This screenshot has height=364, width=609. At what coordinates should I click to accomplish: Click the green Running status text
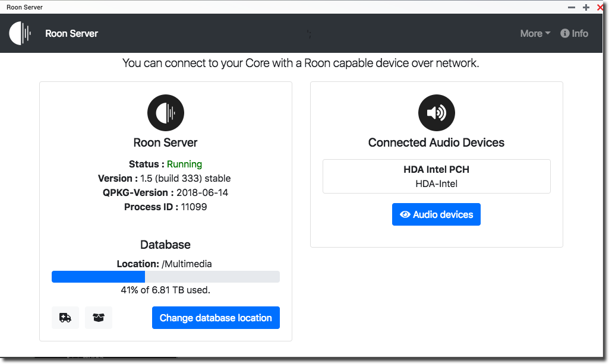pyautogui.click(x=184, y=164)
